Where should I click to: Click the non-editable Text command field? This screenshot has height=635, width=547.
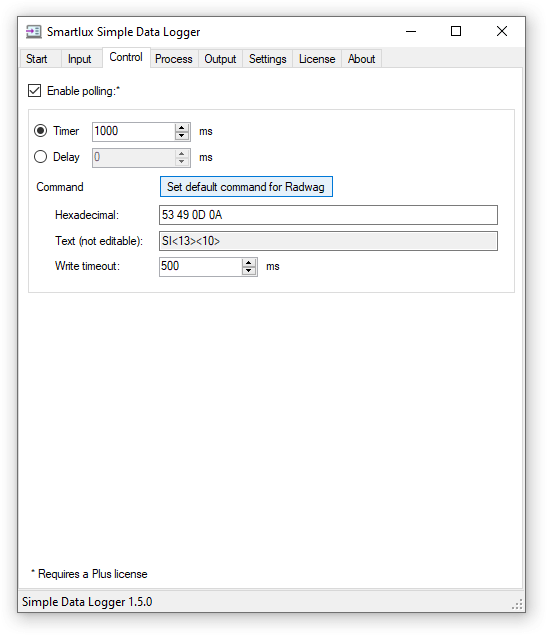[x=328, y=241]
